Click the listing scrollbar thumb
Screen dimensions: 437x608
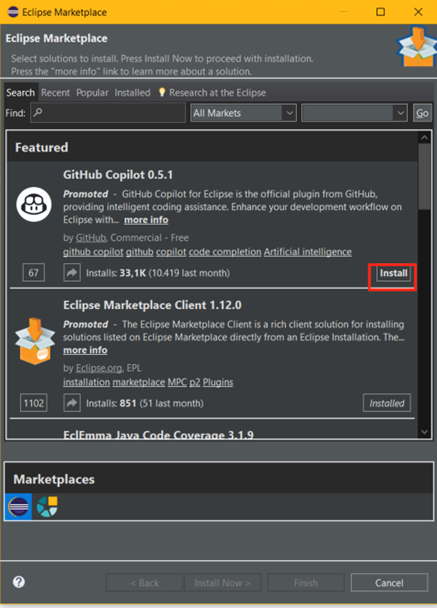pyautogui.click(x=424, y=177)
